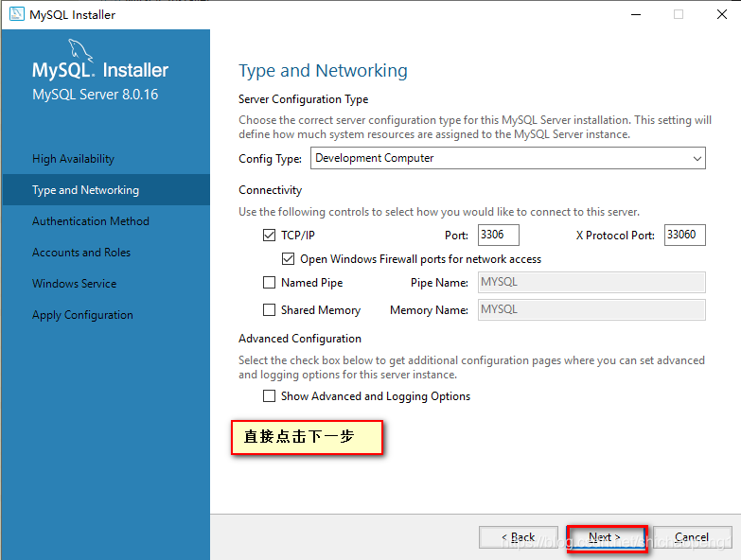Go to Windows Service step
741x560 pixels.
[74, 283]
